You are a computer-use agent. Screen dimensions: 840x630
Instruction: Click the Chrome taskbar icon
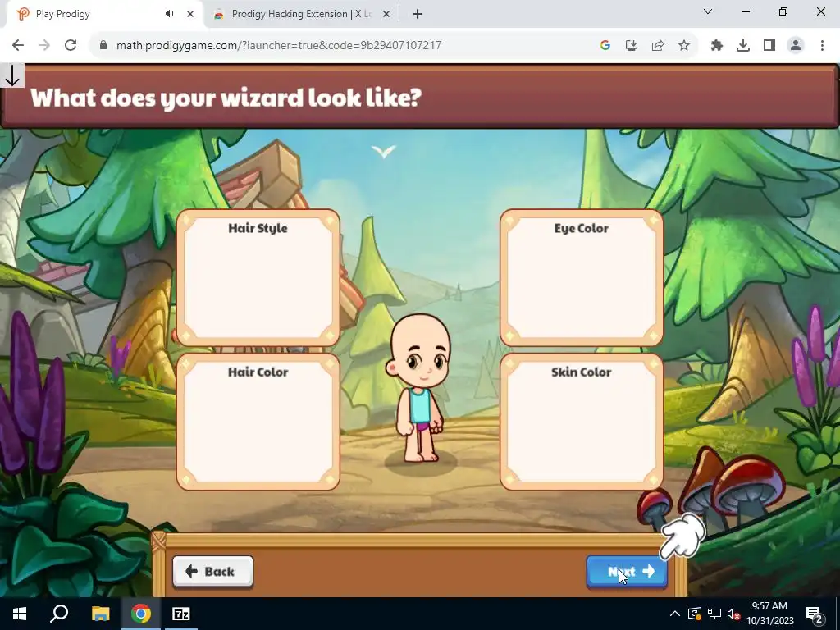click(x=141, y=614)
